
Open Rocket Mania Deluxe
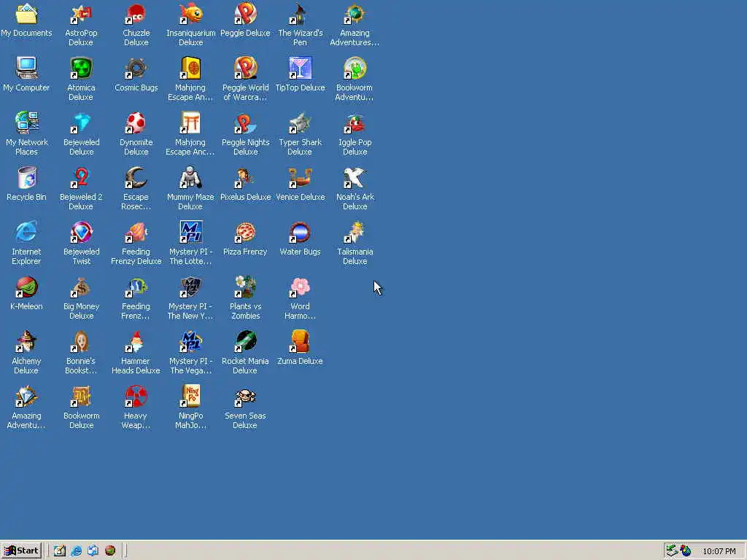245,342
